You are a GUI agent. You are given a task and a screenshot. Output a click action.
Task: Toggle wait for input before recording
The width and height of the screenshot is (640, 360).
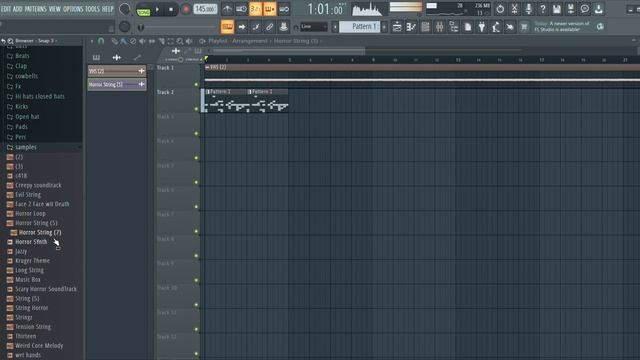pyautogui.click(x=241, y=9)
